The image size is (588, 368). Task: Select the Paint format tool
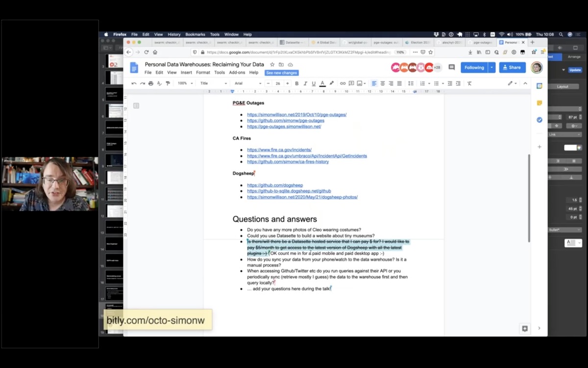coord(168,83)
